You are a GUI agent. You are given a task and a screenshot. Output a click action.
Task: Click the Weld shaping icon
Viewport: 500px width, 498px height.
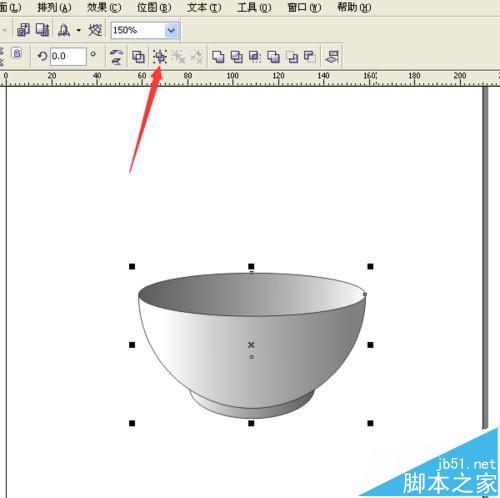point(218,57)
